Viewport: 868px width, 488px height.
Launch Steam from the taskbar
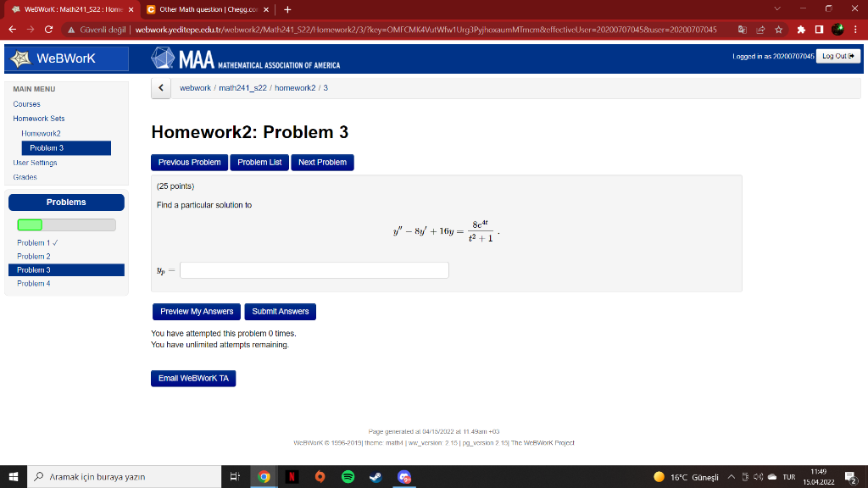(x=376, y=475)
